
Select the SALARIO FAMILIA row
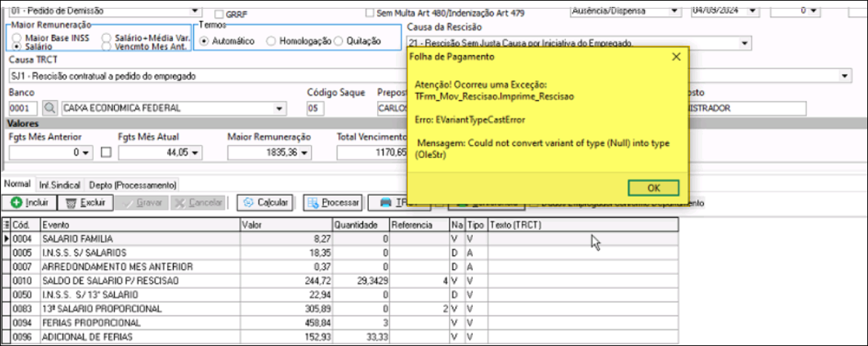(340, 239)
